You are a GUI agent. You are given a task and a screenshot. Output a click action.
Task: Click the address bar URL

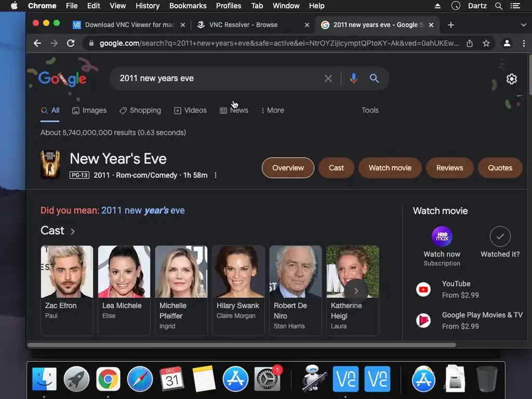(x=279, y=43)
